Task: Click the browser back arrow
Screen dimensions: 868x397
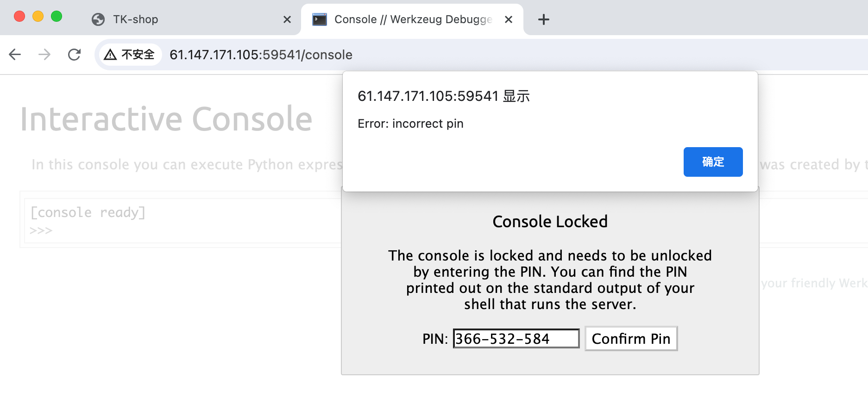Action: pyautogui.click(x=15, y=55)
